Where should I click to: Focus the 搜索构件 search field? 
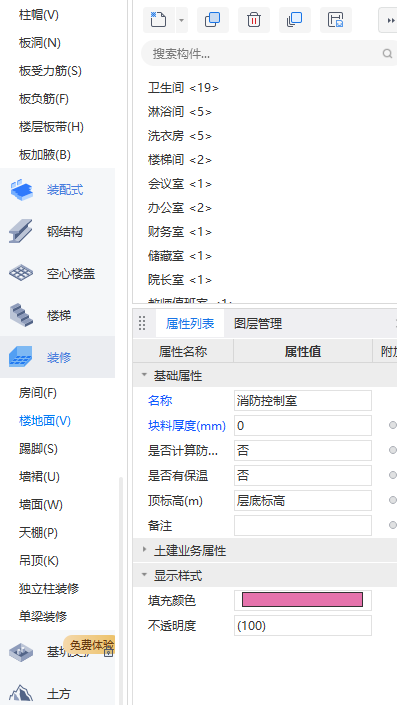(x=270, y=54)
